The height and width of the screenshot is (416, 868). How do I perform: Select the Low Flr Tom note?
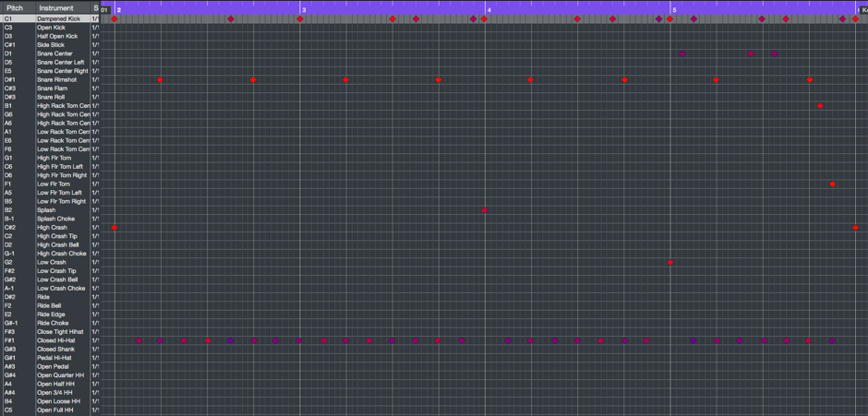coord(833,184)
